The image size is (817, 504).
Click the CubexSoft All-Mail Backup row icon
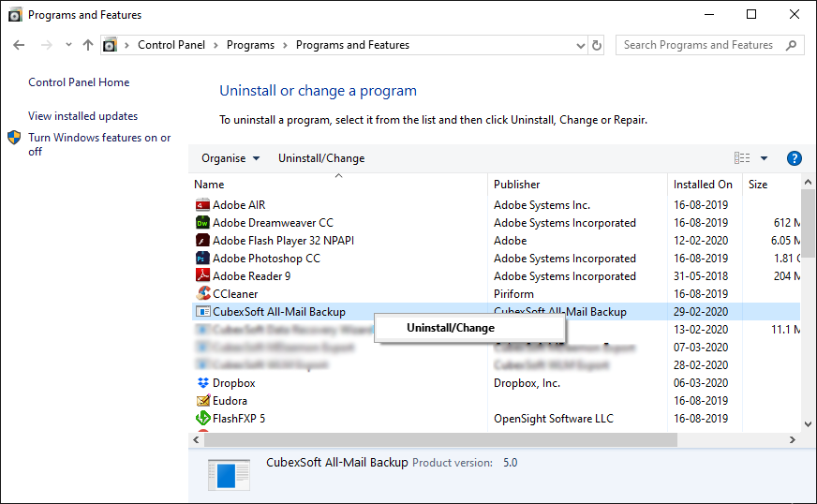(202, 312)
